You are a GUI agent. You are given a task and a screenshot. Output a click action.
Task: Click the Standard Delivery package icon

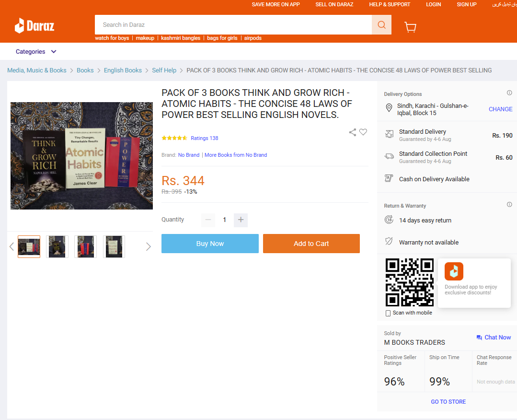(x=390, y=134)
